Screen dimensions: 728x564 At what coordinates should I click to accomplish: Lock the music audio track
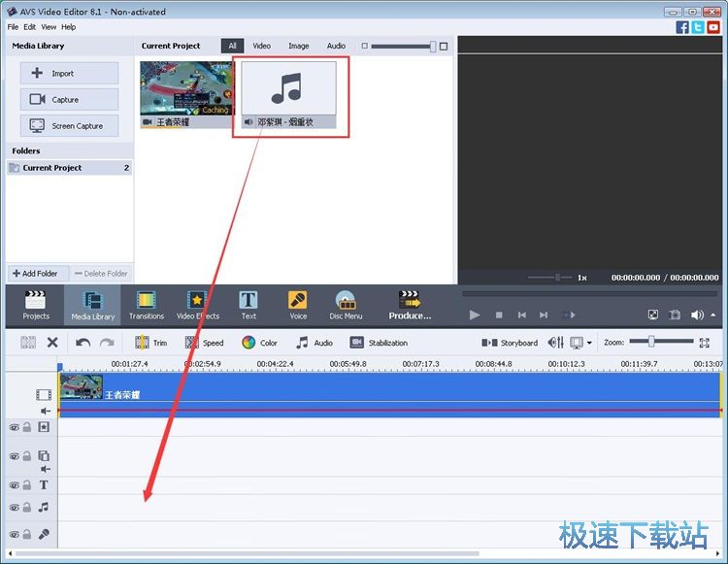pyautogui.click(x=27, y=508)
